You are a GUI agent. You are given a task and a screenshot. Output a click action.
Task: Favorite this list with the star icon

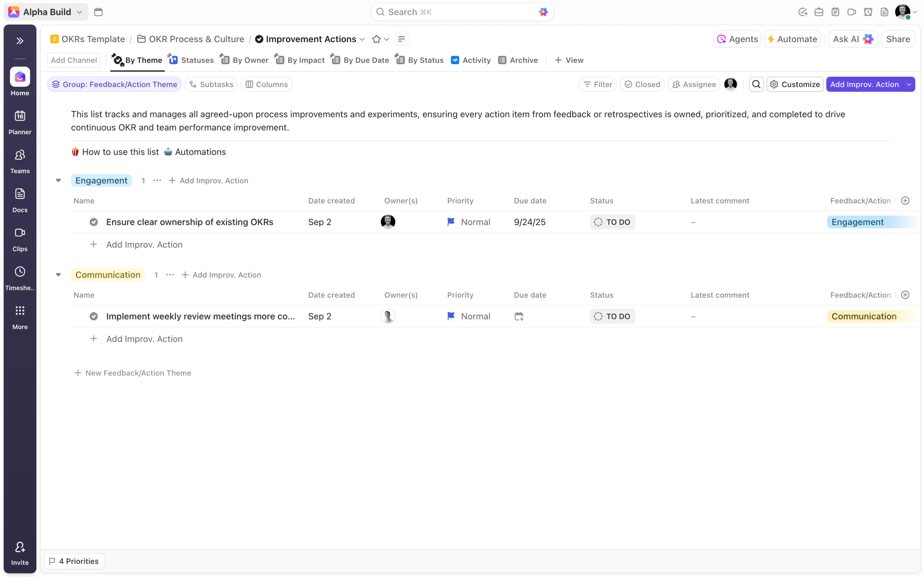coord(376,39)
